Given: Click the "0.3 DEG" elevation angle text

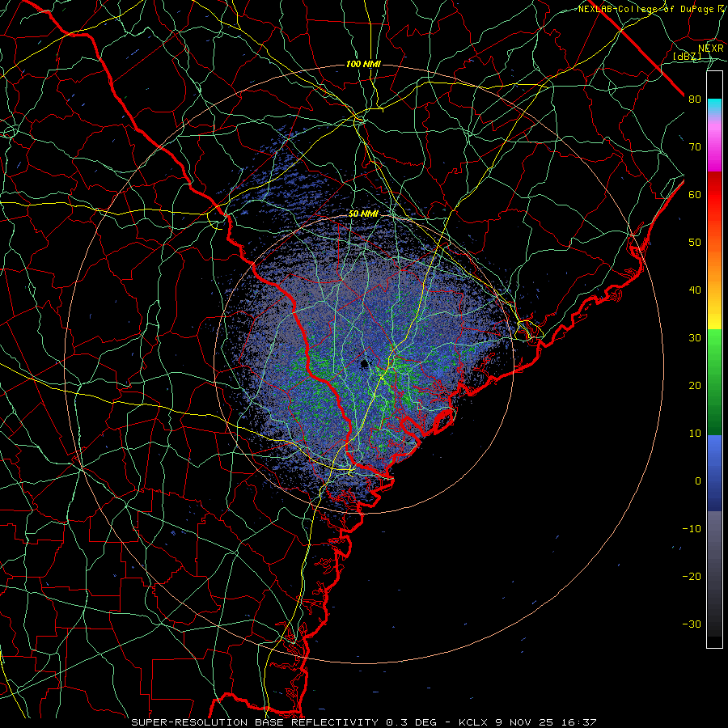Looking at the screenshot, I should coord(412,722).
